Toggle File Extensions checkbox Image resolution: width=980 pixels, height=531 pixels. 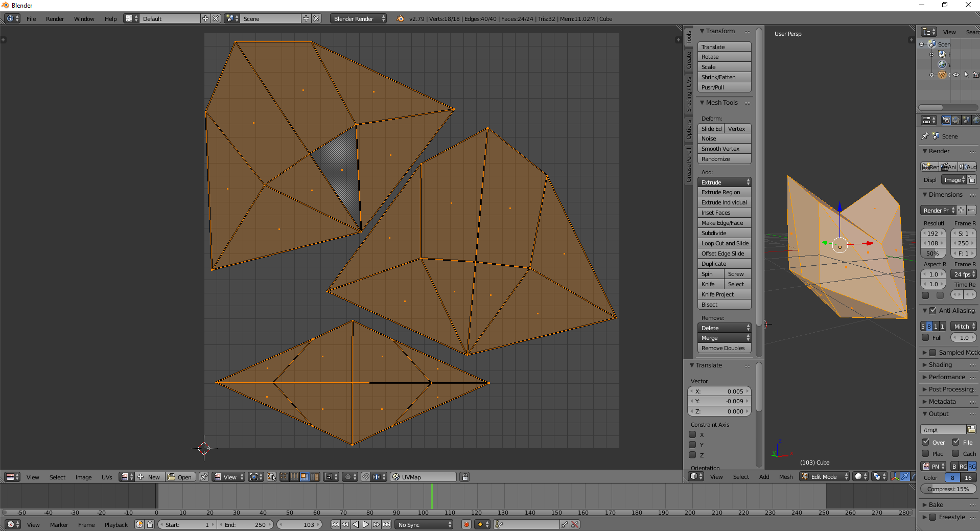[955, 442]
